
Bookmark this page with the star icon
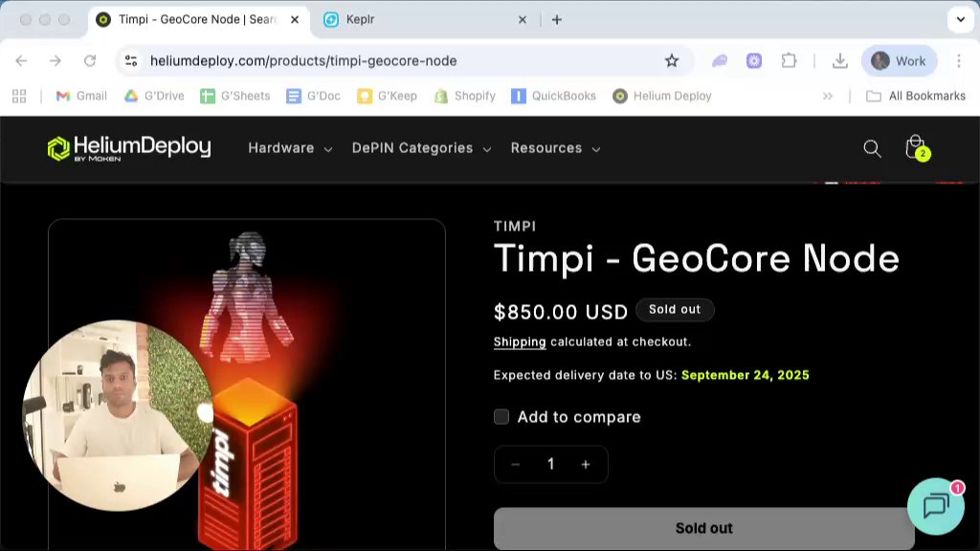pyautogui.click(x=672, y=60)
